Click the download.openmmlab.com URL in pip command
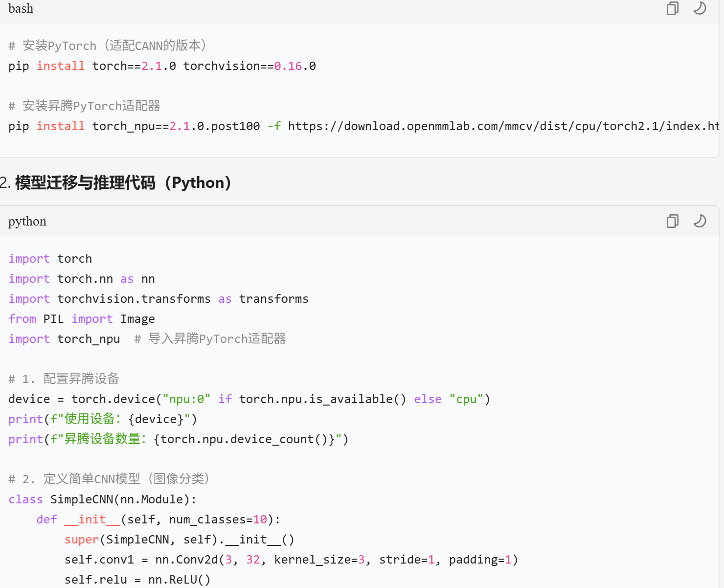Screen dimensions: 724x588 point(503,126)
